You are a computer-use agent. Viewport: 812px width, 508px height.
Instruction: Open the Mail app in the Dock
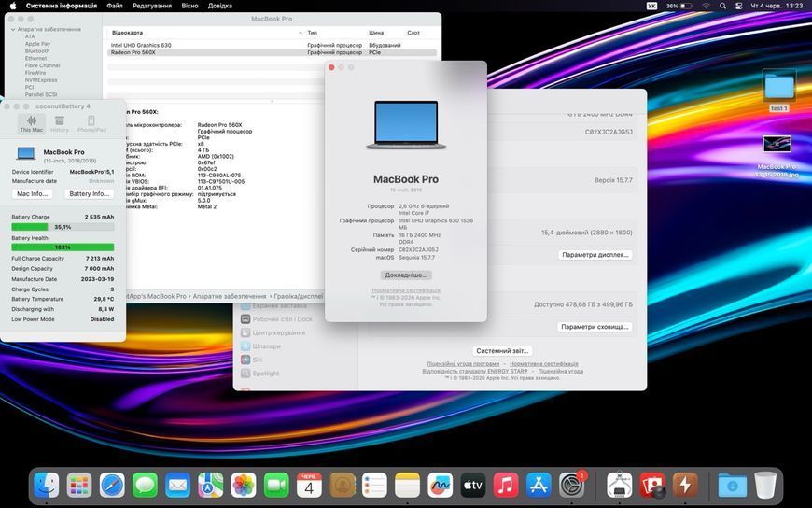[x=177, y=486]
